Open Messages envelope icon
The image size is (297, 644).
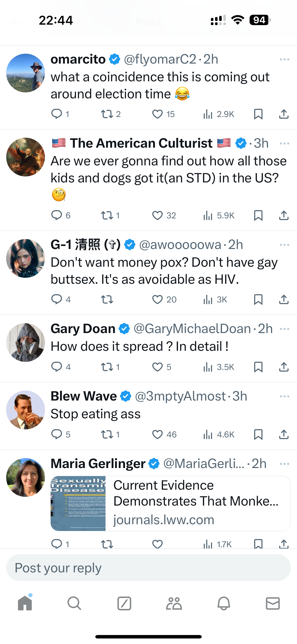pos(273,603)
